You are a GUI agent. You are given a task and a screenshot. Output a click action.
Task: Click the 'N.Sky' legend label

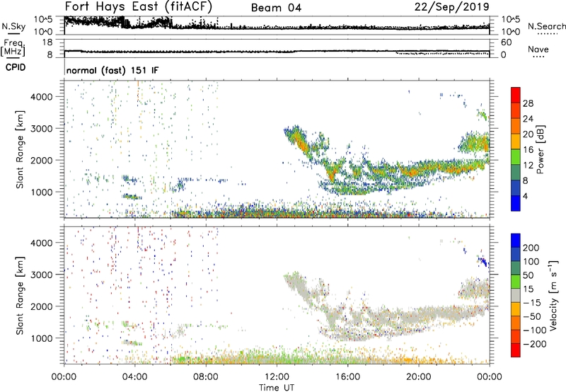pyautogui.click(x=13, y=26)
